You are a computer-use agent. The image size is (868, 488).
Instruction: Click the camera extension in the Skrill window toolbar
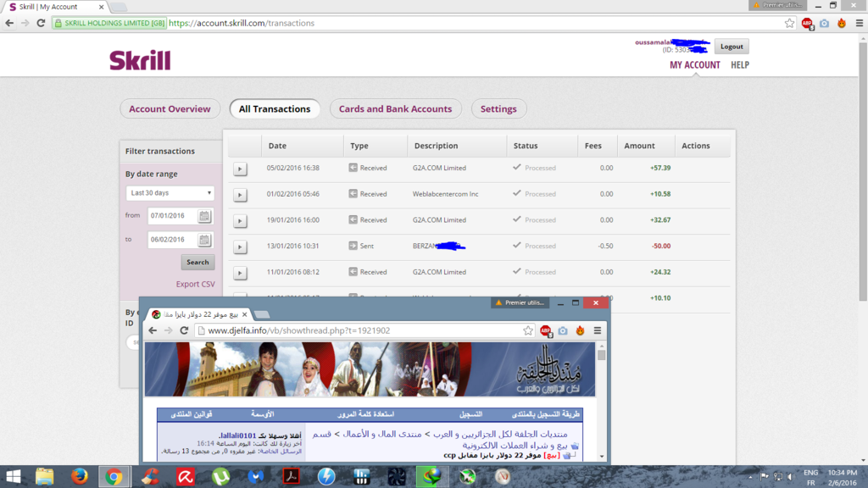coord(824,23)
